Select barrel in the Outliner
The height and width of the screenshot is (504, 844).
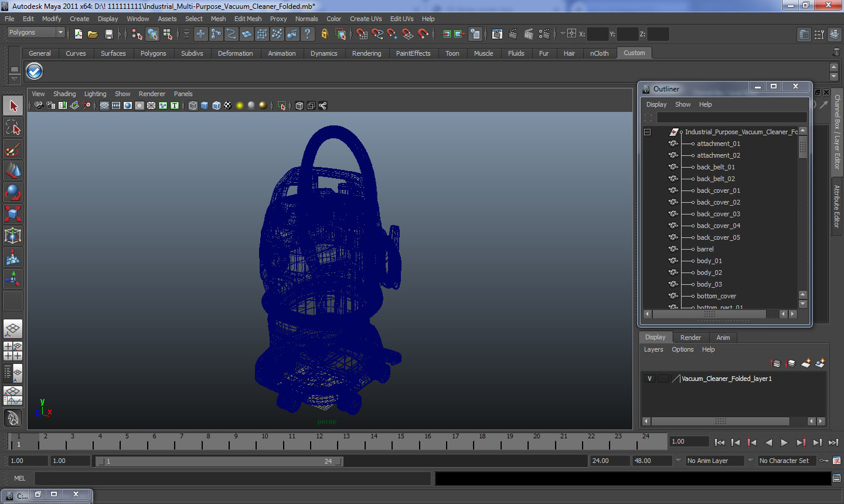(x=705, y=249)
